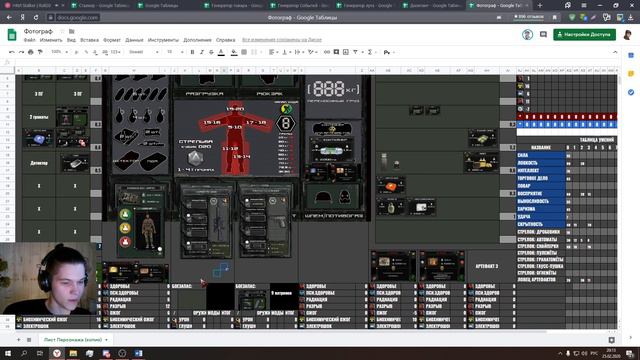Click the Настройки Доступа share button
The height and width of the screenshot is (360, 640).
click(x=584, y=35)
